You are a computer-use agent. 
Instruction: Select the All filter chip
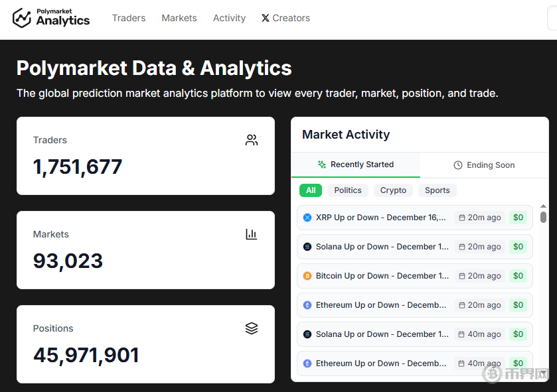(x=311, y=190)
